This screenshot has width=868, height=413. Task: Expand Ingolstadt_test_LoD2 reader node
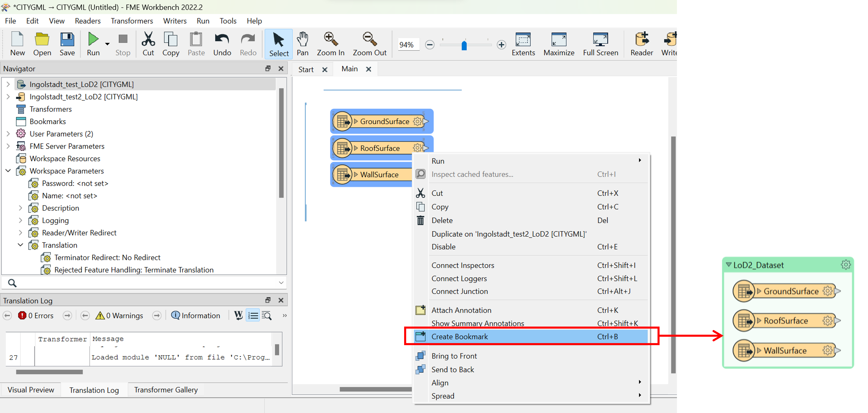coord(8,84)
